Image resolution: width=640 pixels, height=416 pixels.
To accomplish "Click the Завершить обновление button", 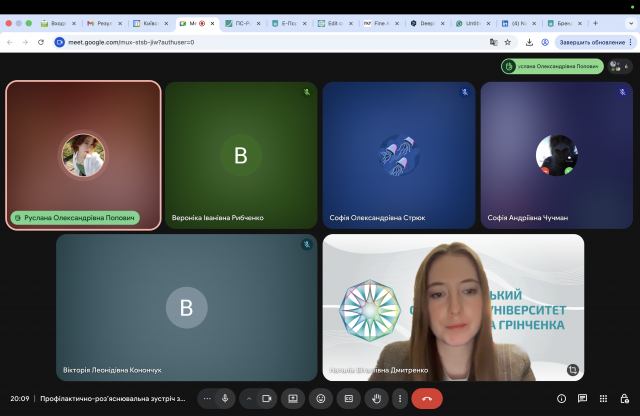I will pos(586,42).
